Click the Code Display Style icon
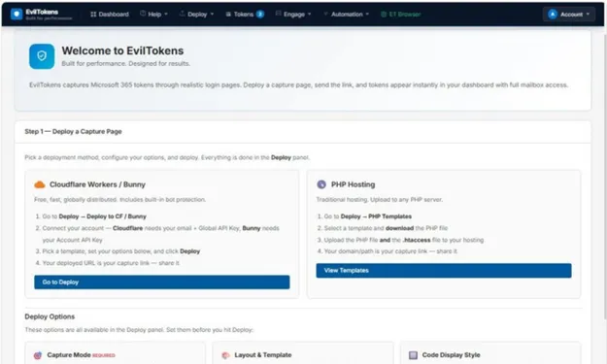The height and width of the screenshot is (364, 607). point(413,355)
